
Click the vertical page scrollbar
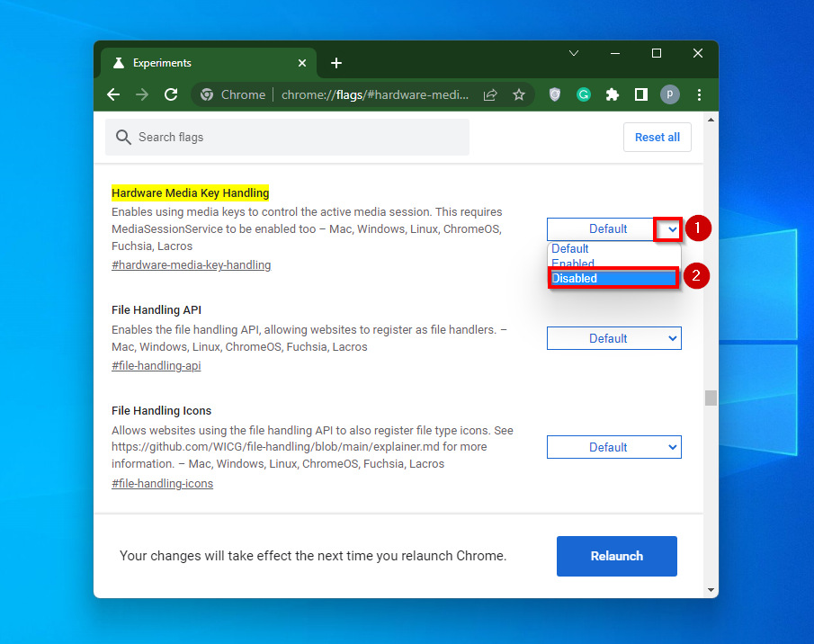tap(711, 397)
